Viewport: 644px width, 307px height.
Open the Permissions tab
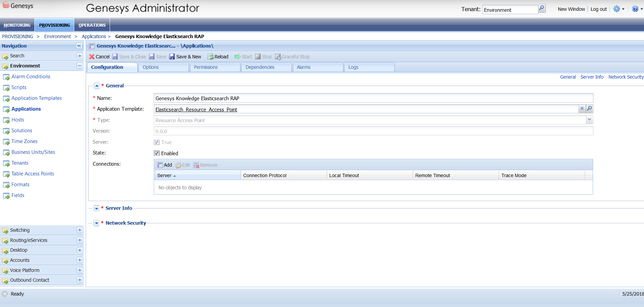pyautogui.click(x=206, y=67)
